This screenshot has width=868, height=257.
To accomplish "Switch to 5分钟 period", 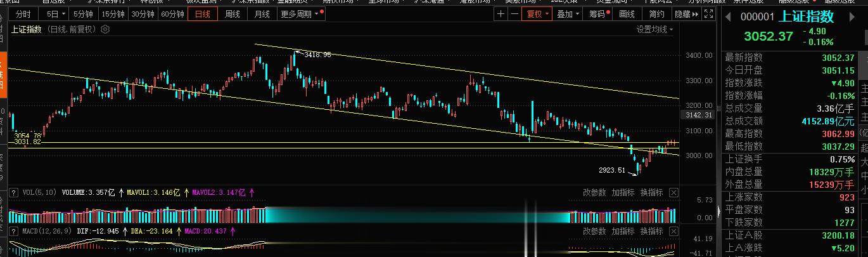I will [x=82, y=14].
